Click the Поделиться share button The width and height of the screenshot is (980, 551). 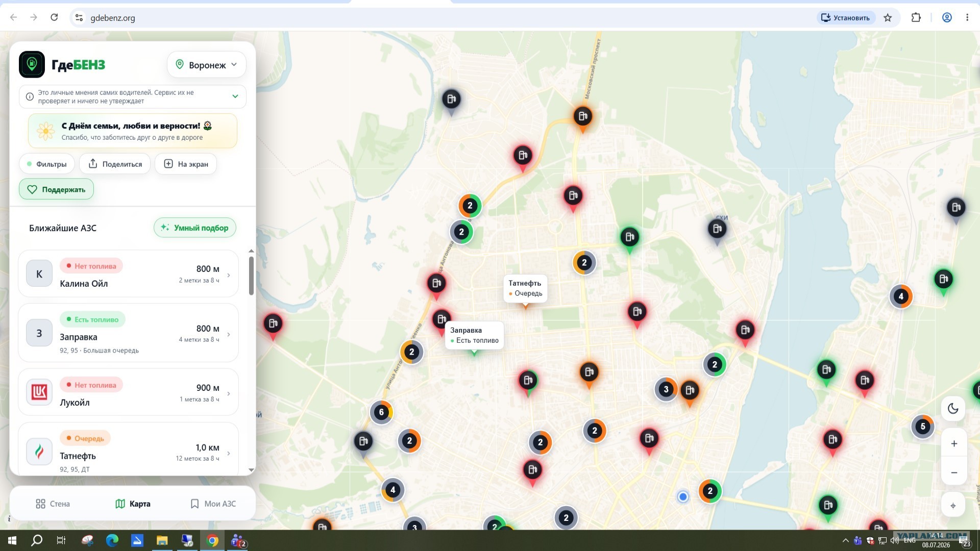pos(115,164)
